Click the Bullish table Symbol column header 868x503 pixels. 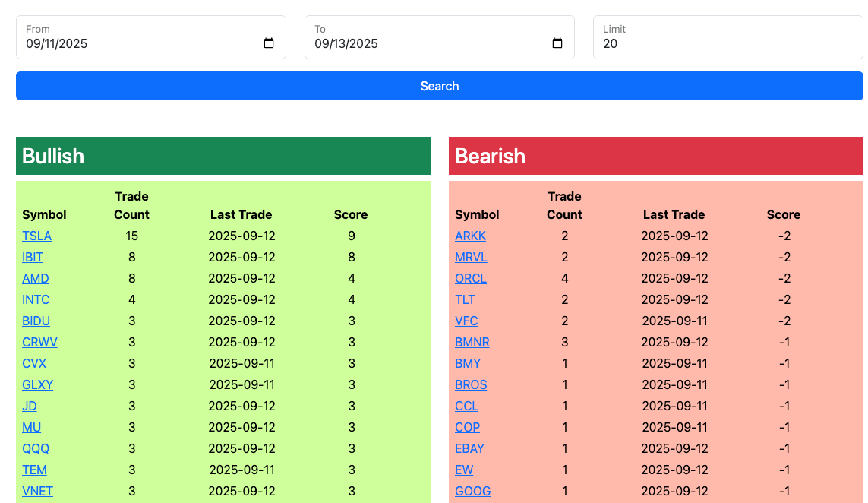44,215
